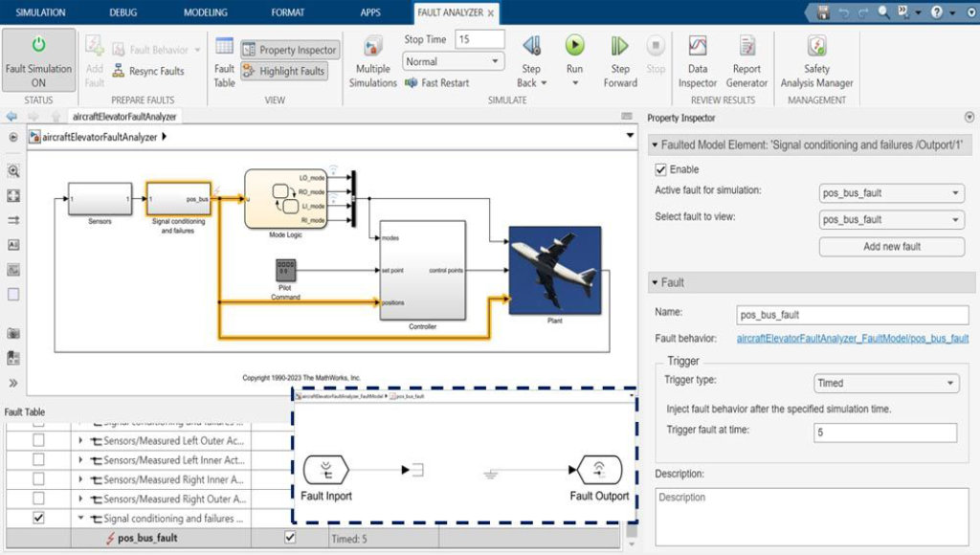Select the Pilot Command block
This screenshot has height=555, width=980.
point(285,271)
